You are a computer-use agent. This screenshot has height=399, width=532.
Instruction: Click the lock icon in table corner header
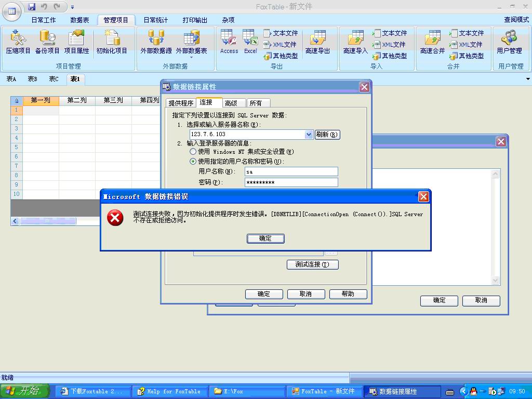click(x=16, y=100)
